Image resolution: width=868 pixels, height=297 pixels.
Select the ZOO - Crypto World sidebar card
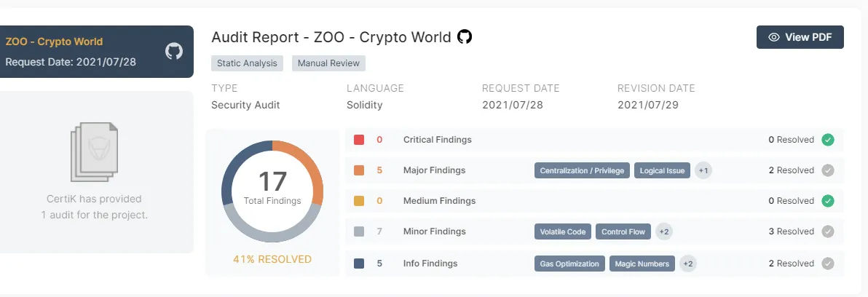[95, 52]
